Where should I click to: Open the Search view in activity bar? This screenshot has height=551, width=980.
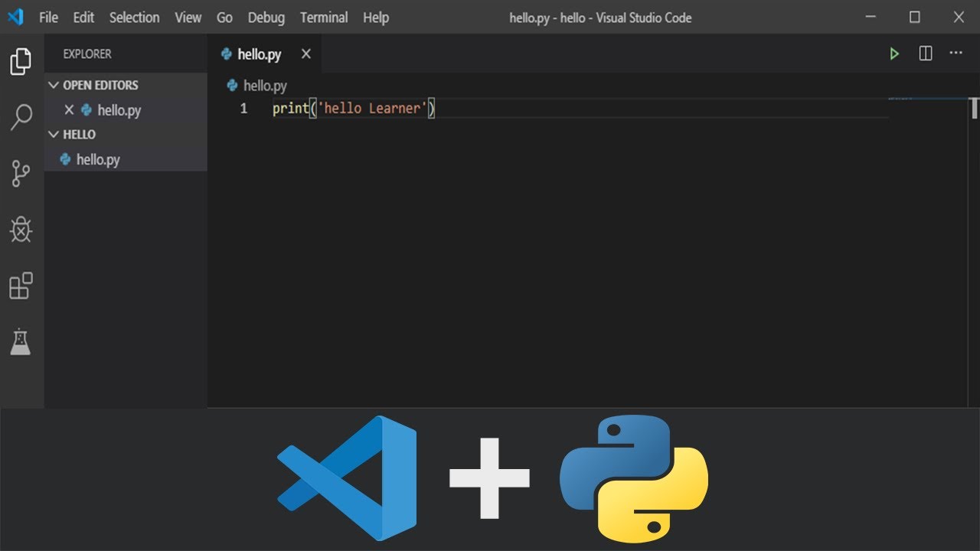pos(21,117)
